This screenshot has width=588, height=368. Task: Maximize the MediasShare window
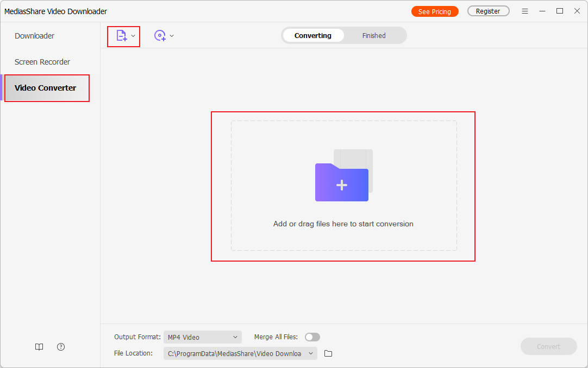[560, 11]
